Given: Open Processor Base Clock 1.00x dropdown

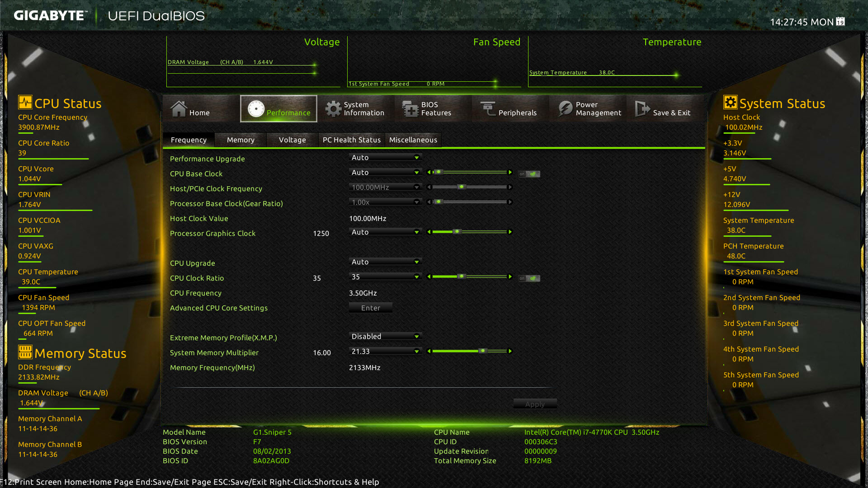Looking at the screenshot, I should click(385, 202).
